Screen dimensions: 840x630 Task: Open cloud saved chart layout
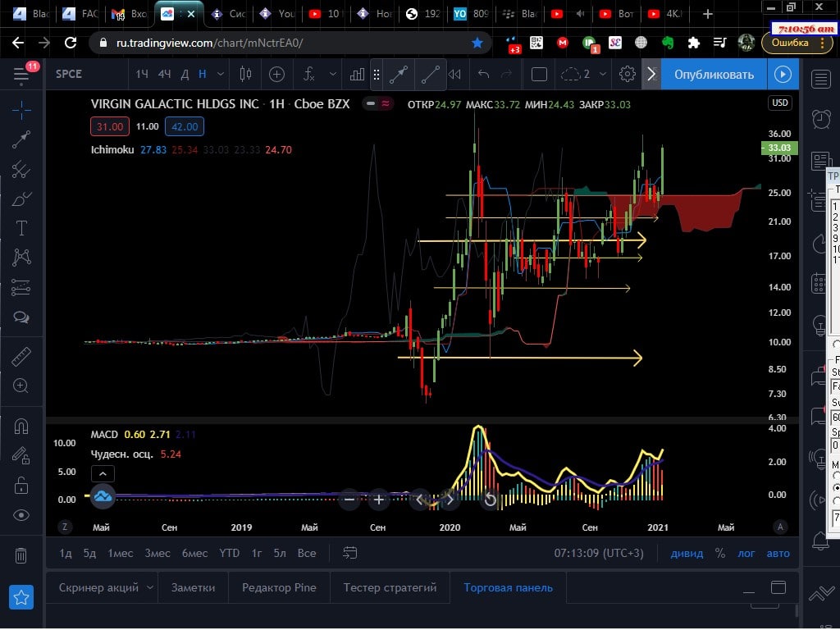click(575, 75)
